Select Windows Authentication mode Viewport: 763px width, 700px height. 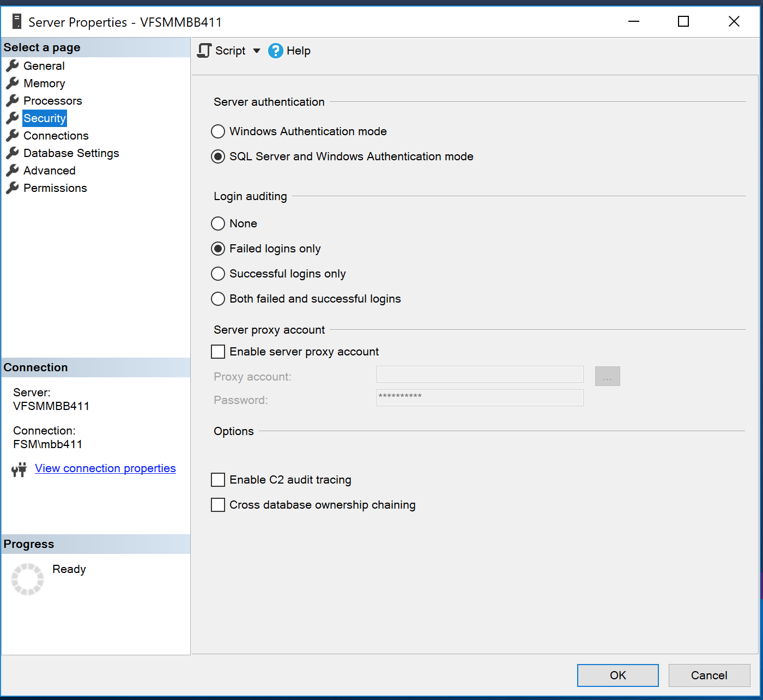pos(218,131)
